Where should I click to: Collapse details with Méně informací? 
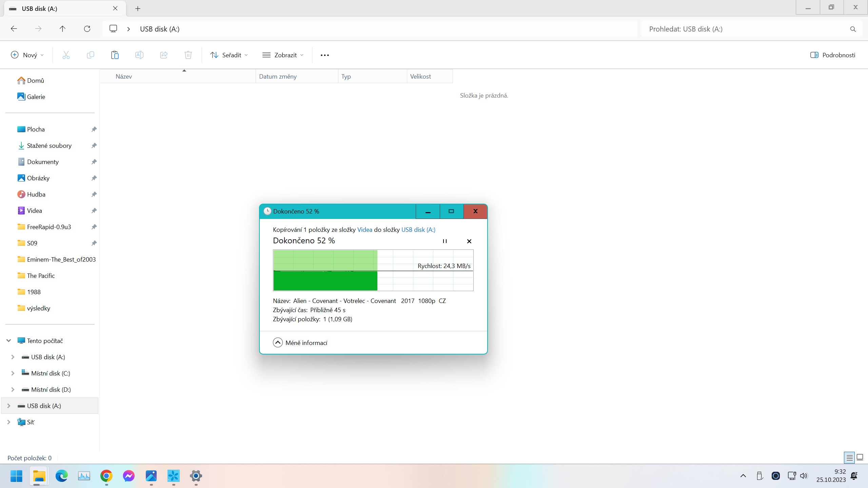(x=300, y=343)
